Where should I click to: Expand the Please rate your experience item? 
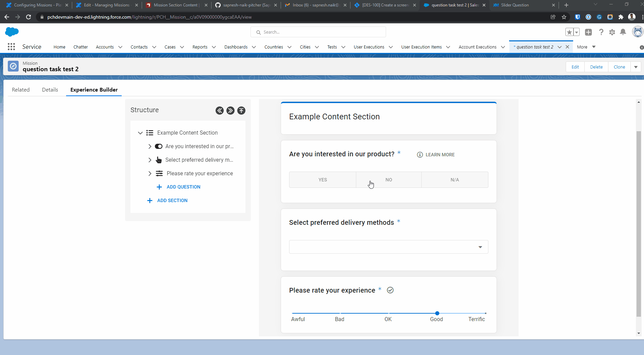(x=150, y=174)
